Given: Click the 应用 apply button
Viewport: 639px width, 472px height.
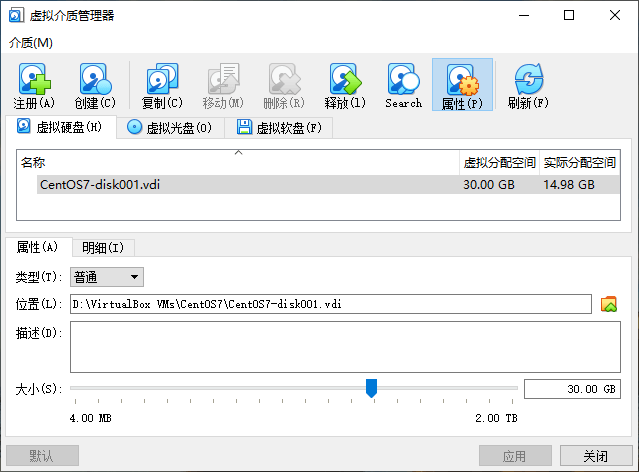Looking at the screenshot, I should coord(515,455).
